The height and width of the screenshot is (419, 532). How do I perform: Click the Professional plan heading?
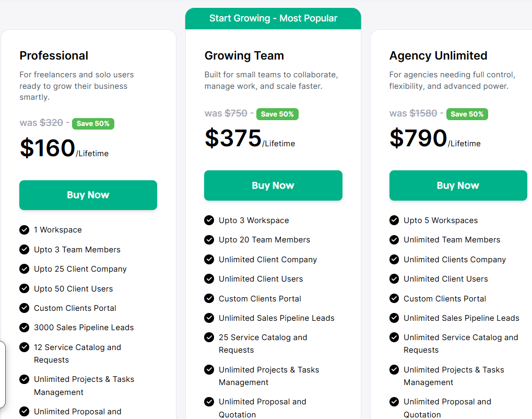pos(54,55)
